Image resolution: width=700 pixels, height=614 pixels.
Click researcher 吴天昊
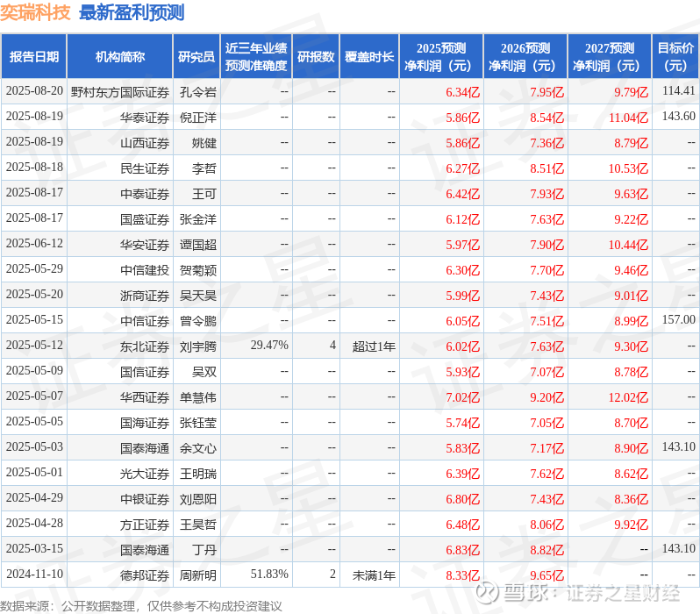tap(197, 296)
